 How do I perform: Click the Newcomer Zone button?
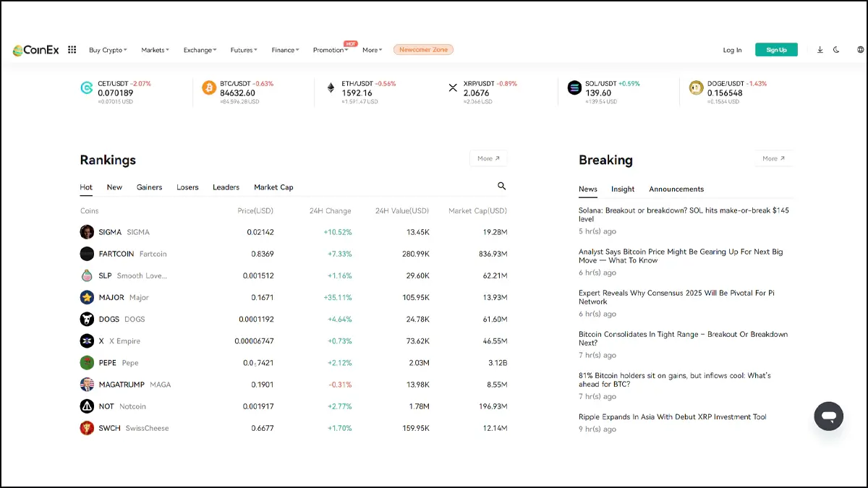click(424, 50)
